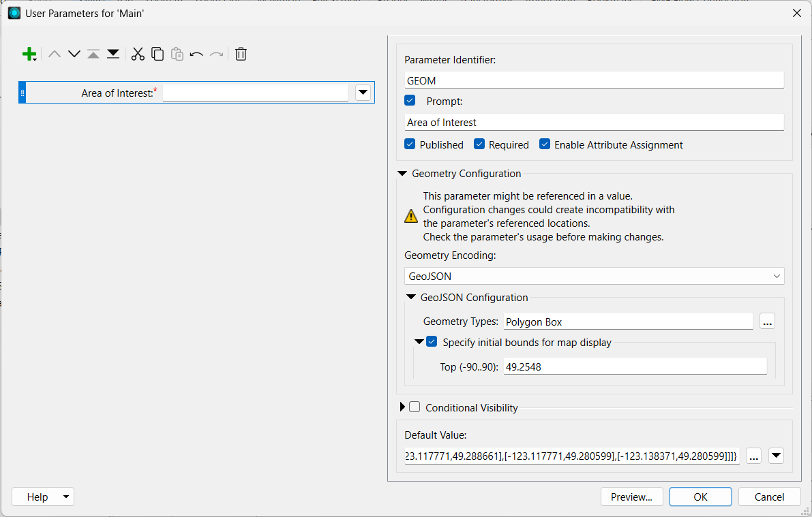The width and height of the screenshot is (812, 517).
Task: Move parameter down with the down arrow
Action: pos(74,54)
